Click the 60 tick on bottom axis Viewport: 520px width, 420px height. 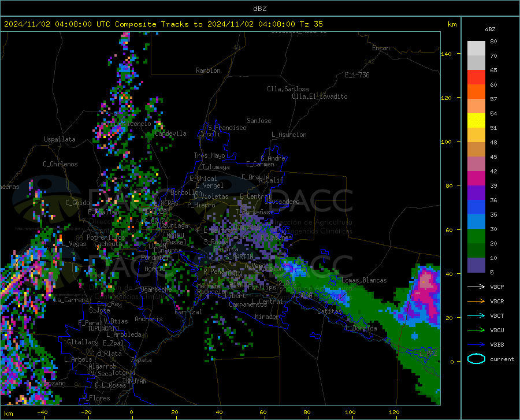tap(263, 412)
